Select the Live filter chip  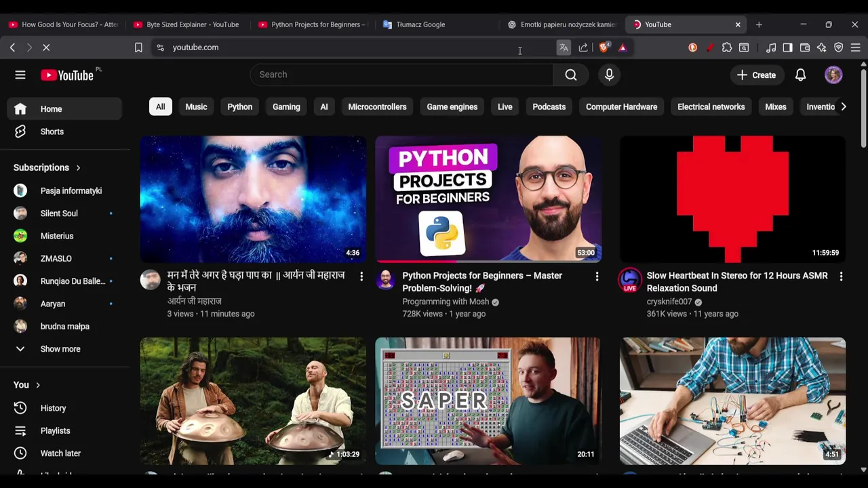pos(505,106)
